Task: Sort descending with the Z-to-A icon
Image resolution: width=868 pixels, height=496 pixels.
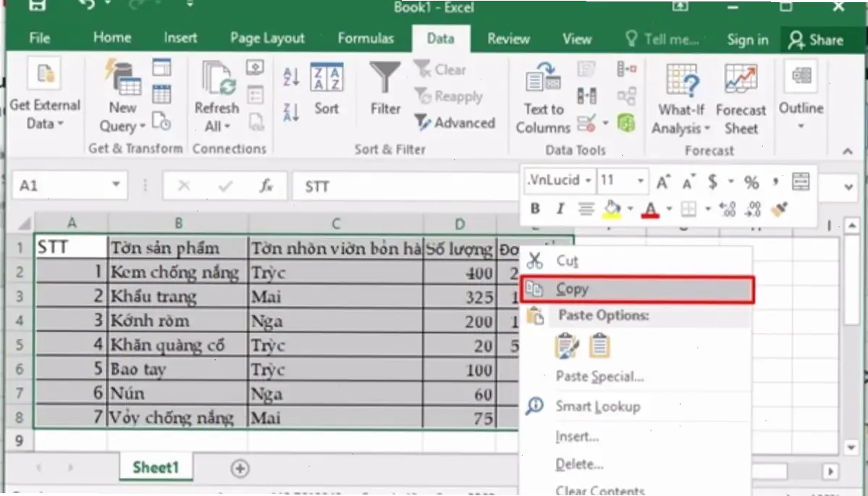Action: [291, 112]
